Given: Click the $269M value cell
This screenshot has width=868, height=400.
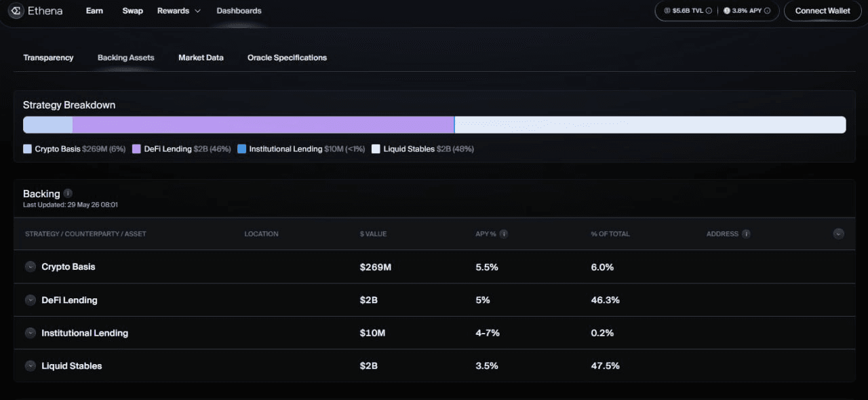Looking at the screenshot, I should point(376,267).
